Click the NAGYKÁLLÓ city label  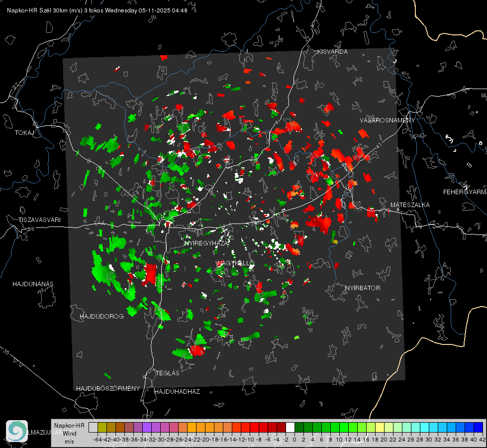236,263
